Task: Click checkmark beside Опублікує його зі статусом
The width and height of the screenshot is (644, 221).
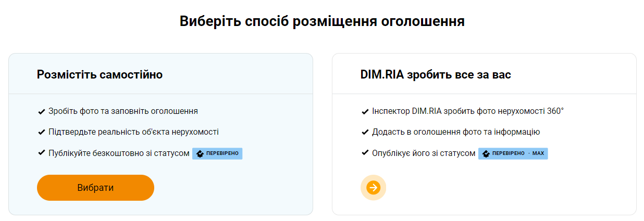Action: click(x=365, y=153)
